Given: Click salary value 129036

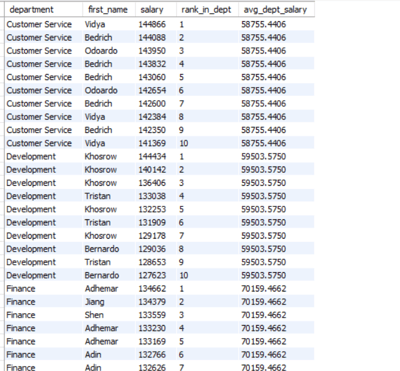Looking at the screenshot, I should point(152,249).
